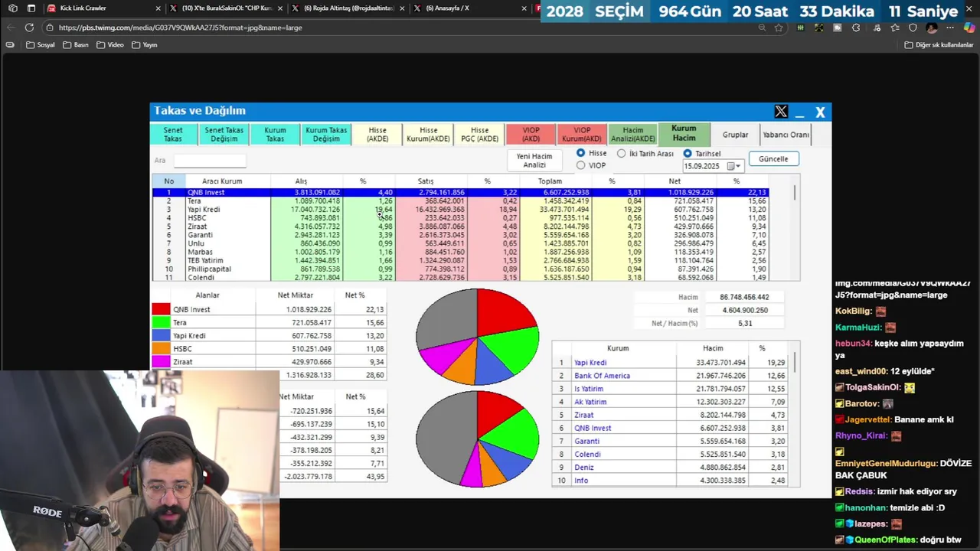Open the Hisse PGÇ (AKDE) tab
This screenshot has width=980, height=551.
click(x=479, y=135)
